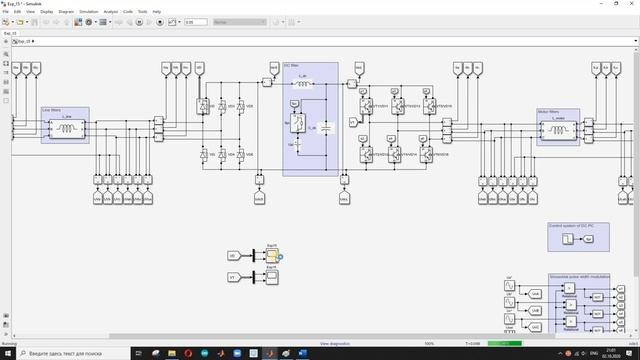Open the File menu

(5, 12)
